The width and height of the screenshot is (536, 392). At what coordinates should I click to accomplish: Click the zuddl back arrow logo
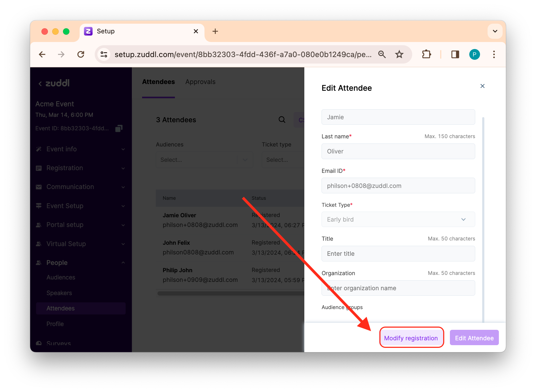[54, 83]
